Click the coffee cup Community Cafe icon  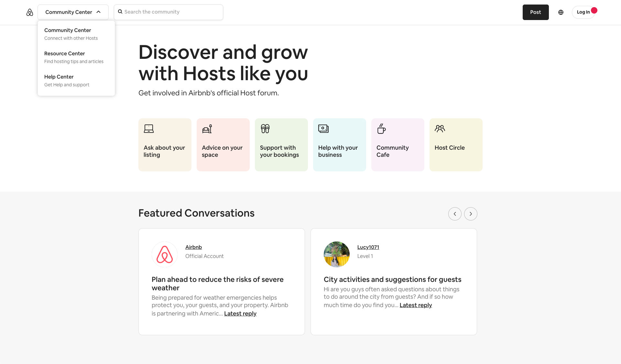[x=381, y=129]
